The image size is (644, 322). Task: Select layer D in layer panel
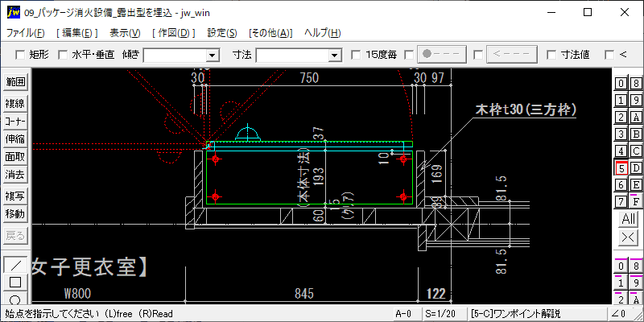click(635, 167)
